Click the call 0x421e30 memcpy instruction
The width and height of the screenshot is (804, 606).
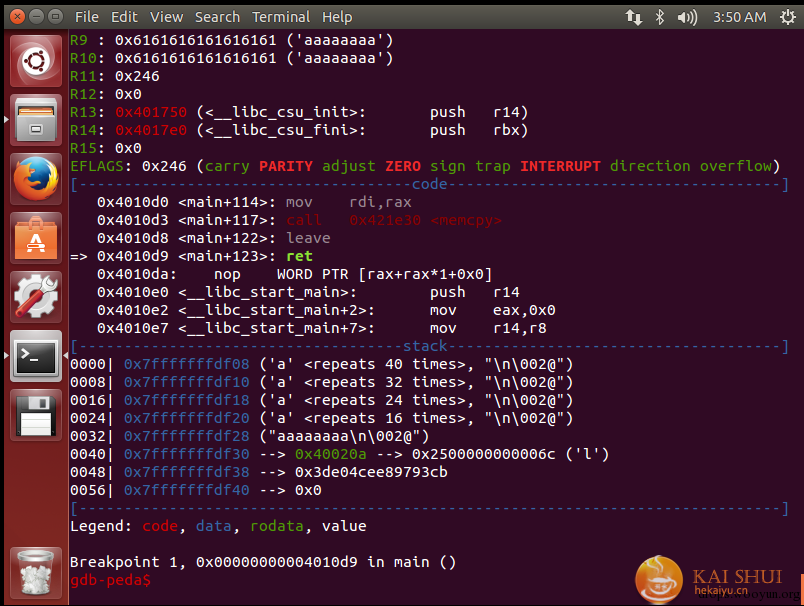[394, 220]
